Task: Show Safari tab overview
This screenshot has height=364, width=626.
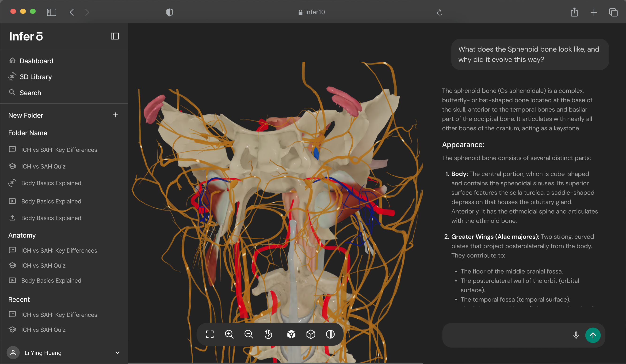Action: point(613,12)
